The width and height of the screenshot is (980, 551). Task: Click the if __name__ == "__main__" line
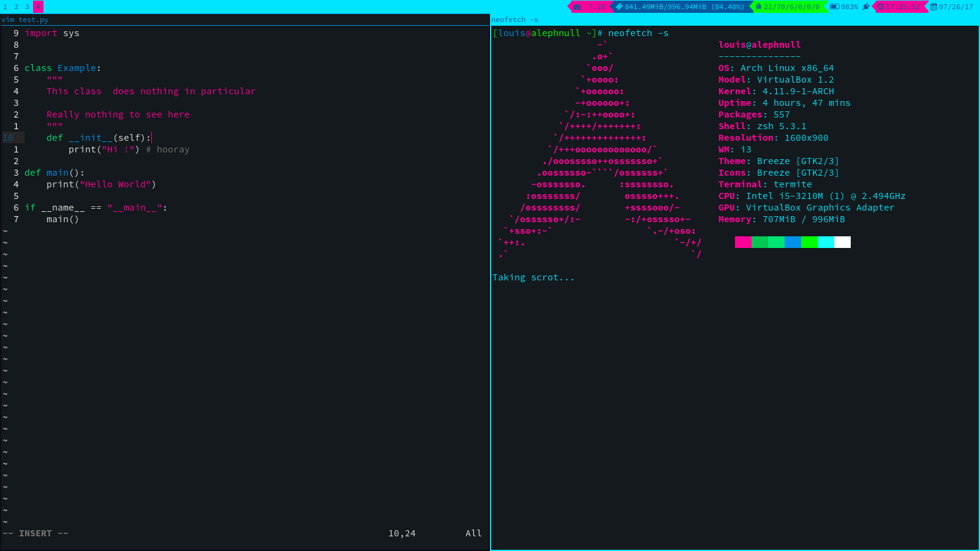[96, 208]
